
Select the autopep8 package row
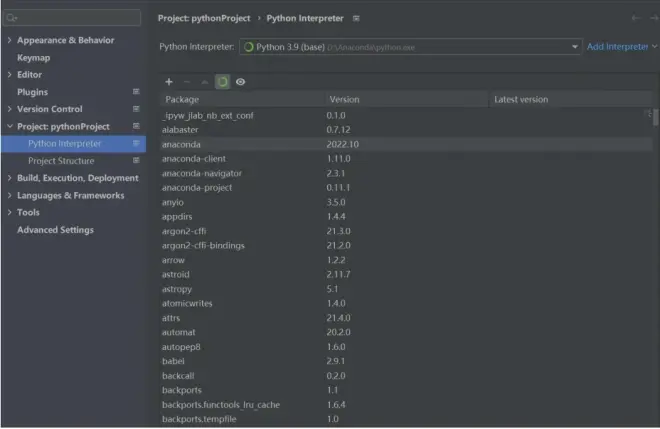pos(406,346)
